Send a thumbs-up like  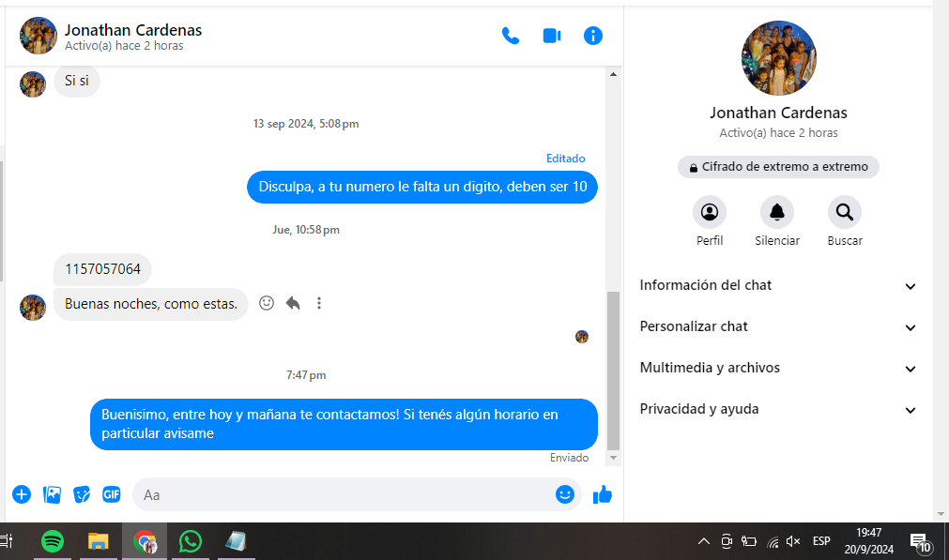[603, 494]
